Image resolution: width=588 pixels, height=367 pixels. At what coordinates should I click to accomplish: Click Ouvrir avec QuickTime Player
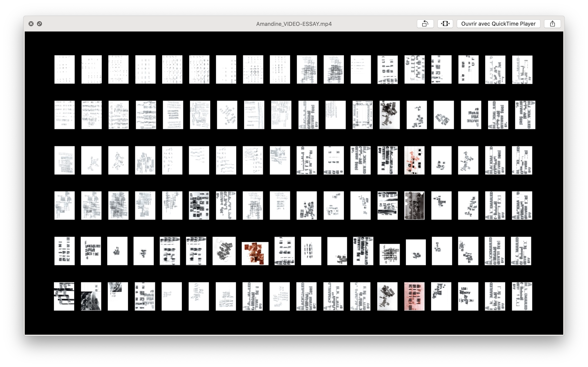coord(498,24)
